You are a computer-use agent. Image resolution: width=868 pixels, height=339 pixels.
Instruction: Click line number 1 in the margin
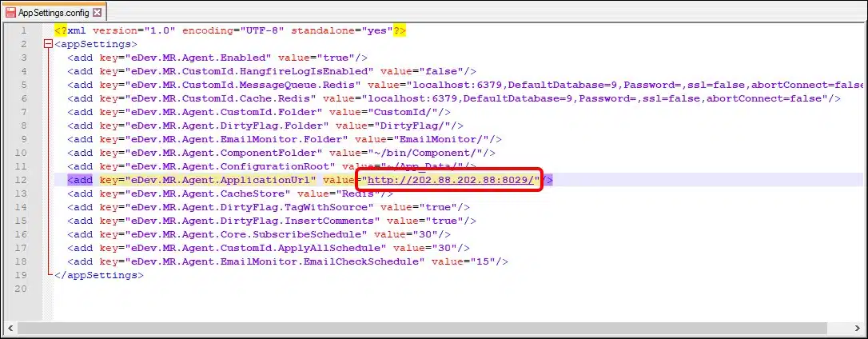pyautogui.click(x=26, y=30)
